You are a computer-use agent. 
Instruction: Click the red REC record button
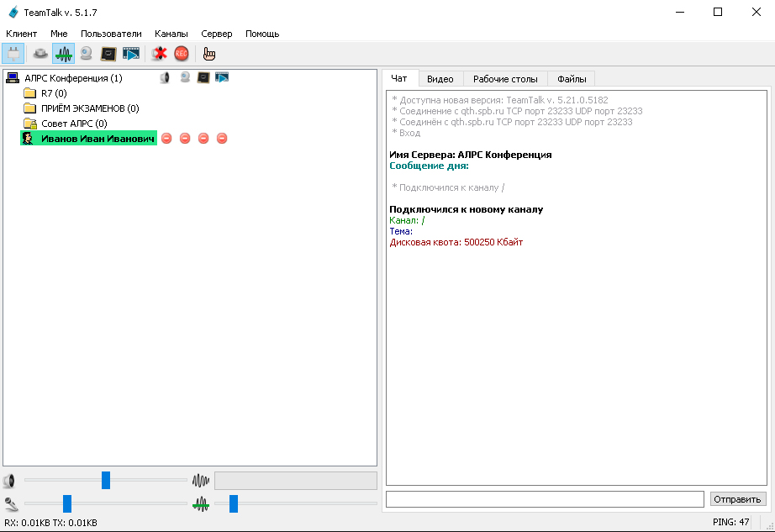182,55
